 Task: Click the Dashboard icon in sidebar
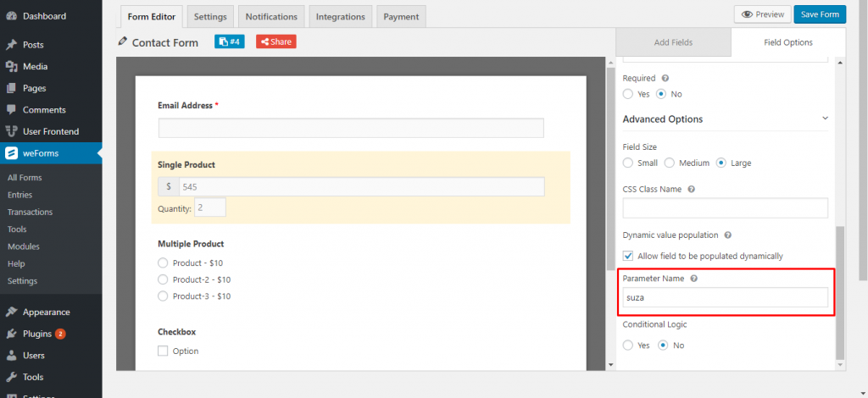click(11, 16)
